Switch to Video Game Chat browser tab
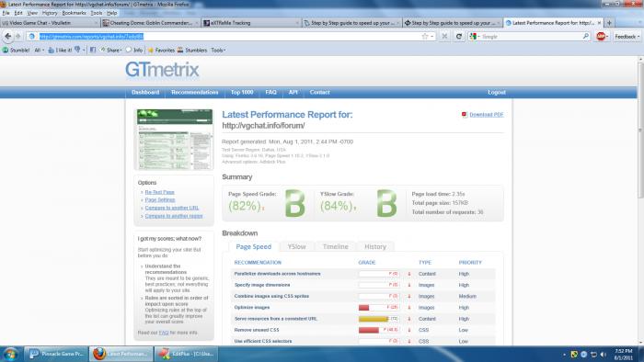This screenshot has height=362, width=644. pos(50,23)
